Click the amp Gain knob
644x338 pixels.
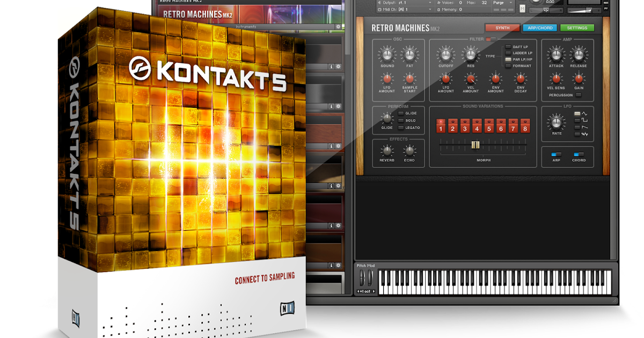pyautogui.click(x=579, y=79)
